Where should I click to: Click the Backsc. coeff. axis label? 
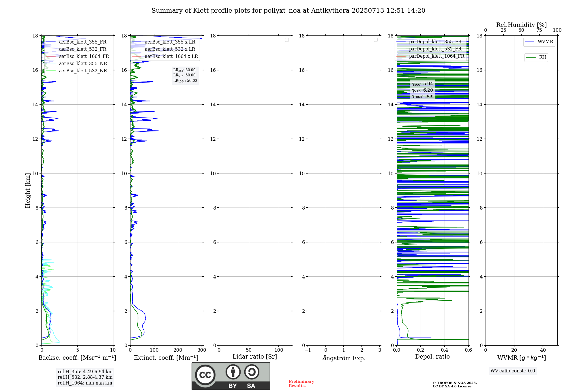[77, 358]
